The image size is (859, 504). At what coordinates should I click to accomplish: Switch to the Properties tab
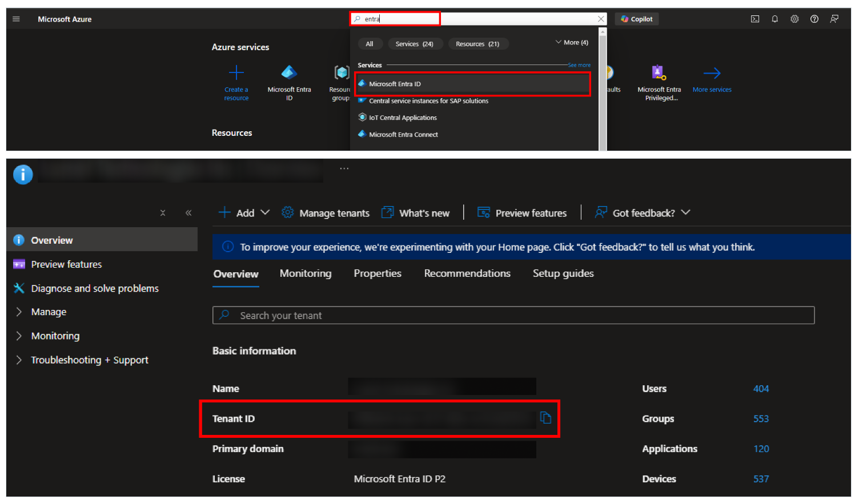[x=377, y=273]
